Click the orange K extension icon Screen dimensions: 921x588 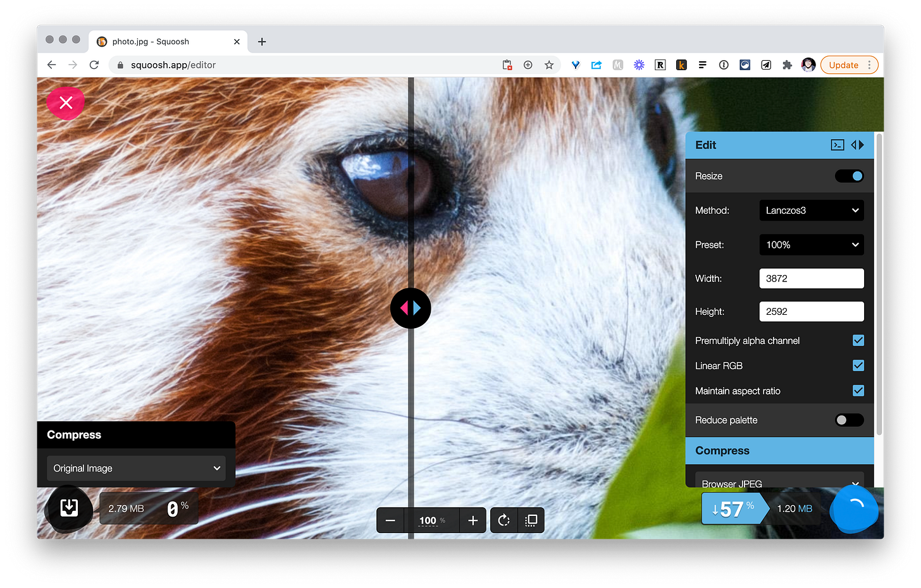click(x=681, y=64)
